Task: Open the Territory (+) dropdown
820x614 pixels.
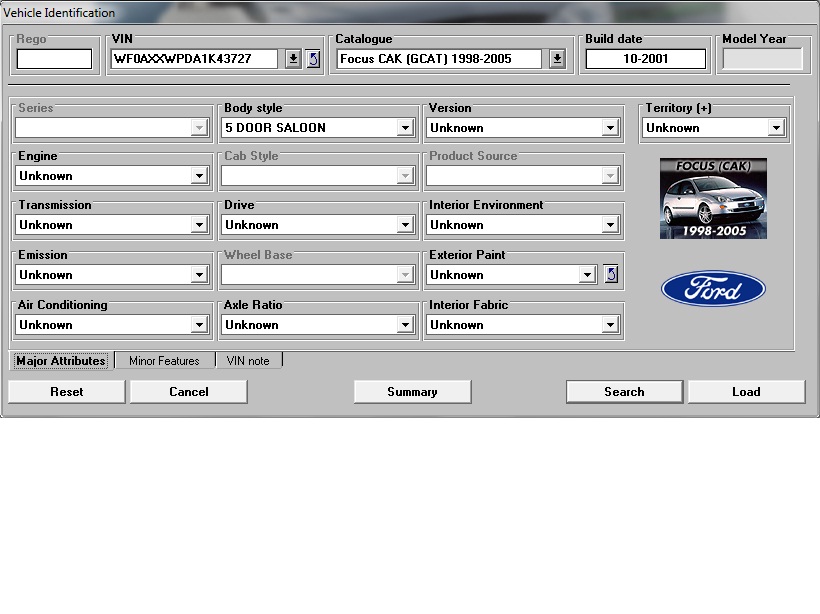Action: (775, 128)
